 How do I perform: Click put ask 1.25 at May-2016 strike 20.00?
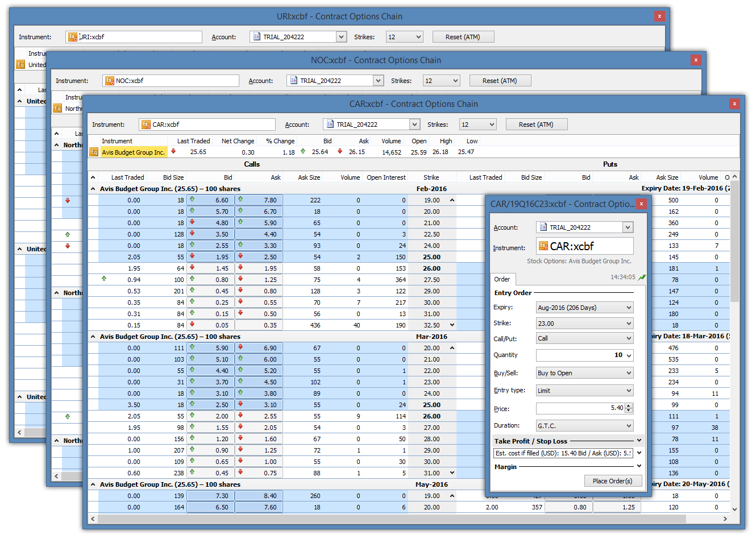point(617,507)
